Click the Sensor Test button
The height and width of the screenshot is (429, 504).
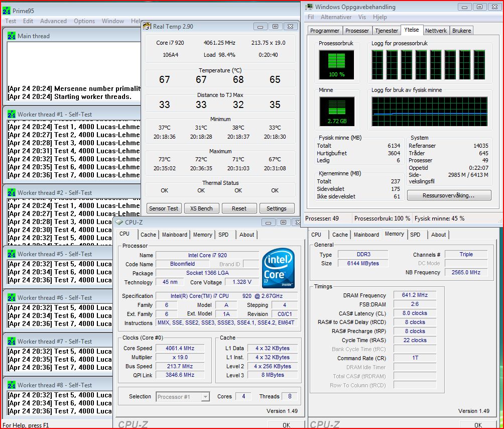tap(164, 208)
